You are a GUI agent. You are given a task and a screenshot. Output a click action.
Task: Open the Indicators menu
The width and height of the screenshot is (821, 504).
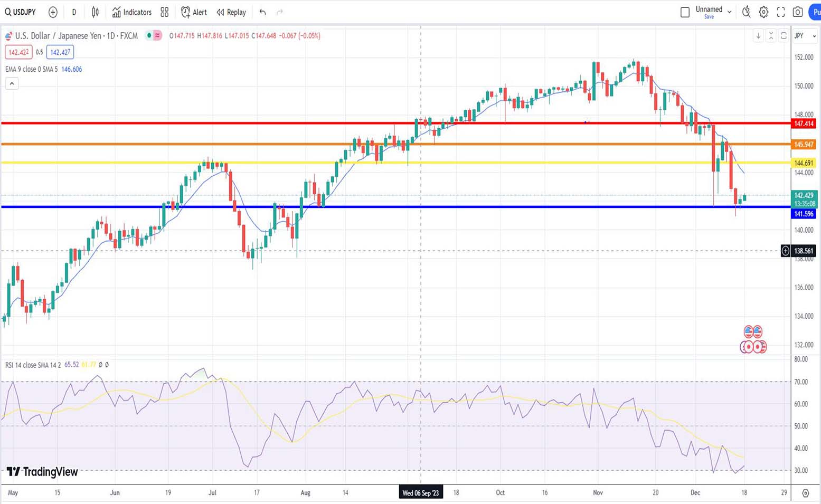point(131,12)
